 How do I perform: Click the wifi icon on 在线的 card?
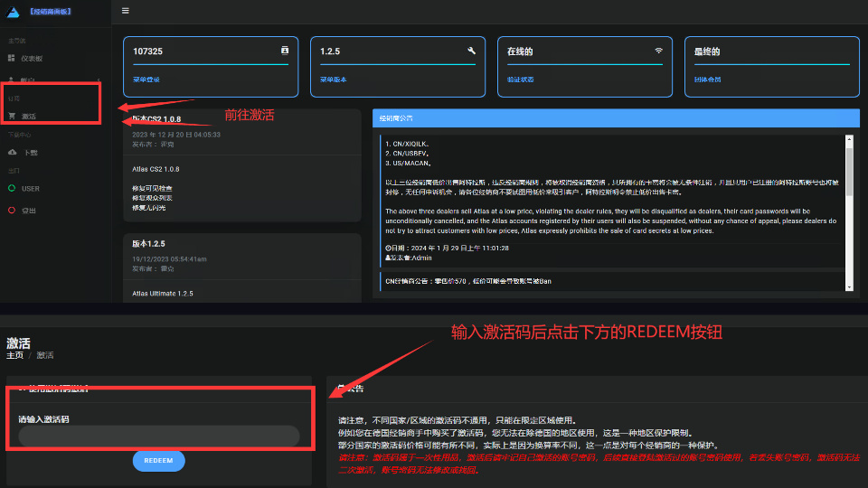(658, 51)
